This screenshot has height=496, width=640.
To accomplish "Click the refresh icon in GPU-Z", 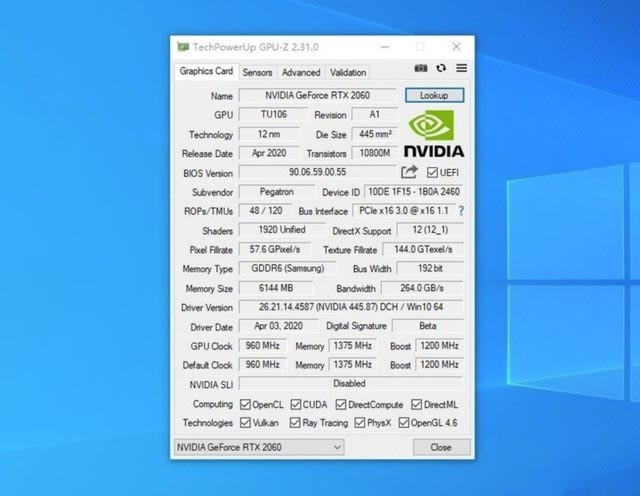I will point(441,68).
